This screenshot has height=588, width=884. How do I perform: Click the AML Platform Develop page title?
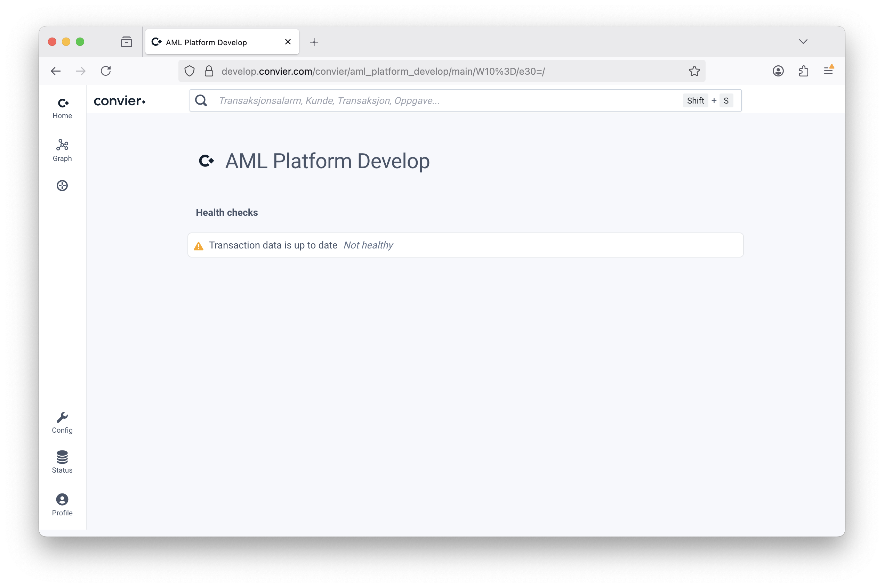(x=327, y=161)
